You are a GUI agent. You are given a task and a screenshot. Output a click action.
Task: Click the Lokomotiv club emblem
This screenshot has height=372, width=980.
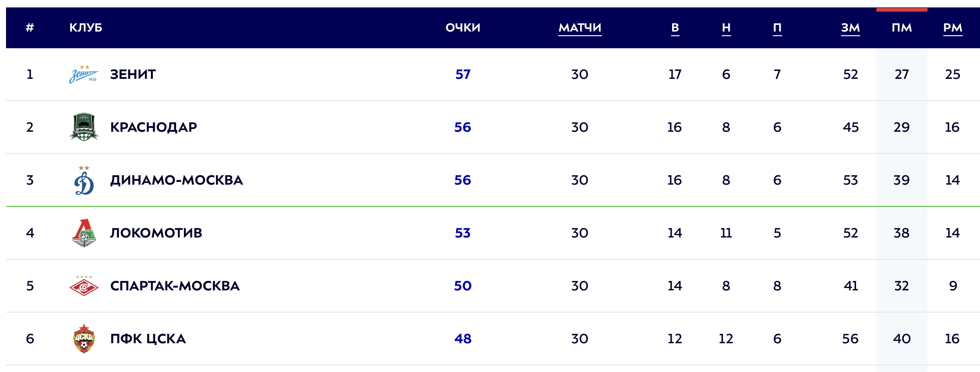pyautogui.click(x=84, y=233)
